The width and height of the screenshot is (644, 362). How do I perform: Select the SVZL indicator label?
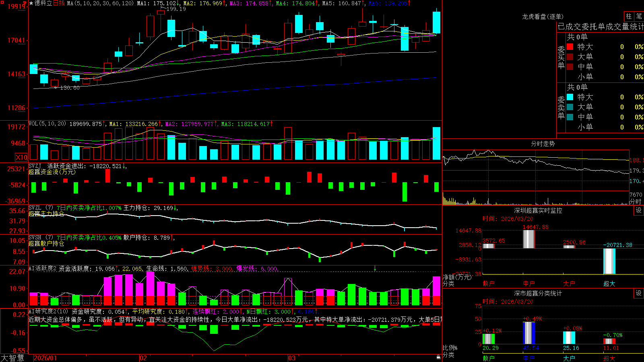click(35, 208)
